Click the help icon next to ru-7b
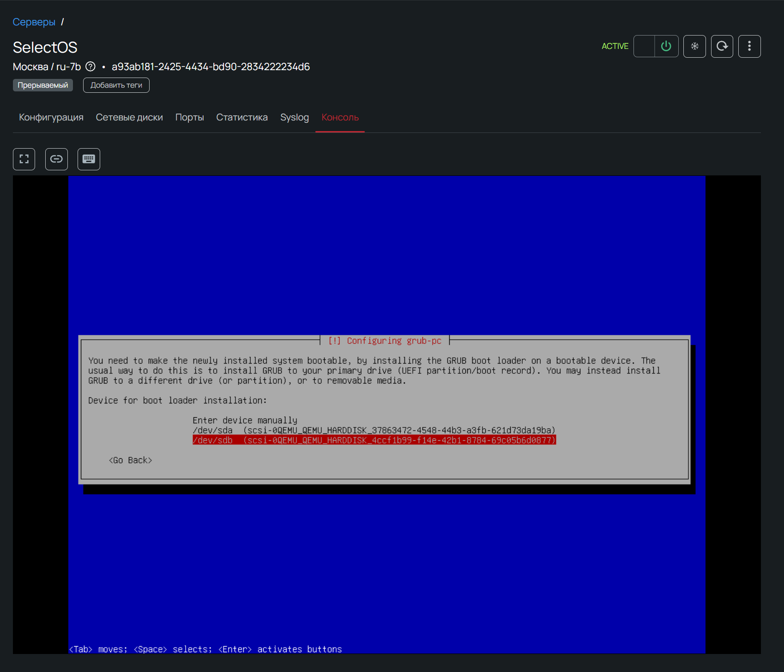 tap(91, 66)
